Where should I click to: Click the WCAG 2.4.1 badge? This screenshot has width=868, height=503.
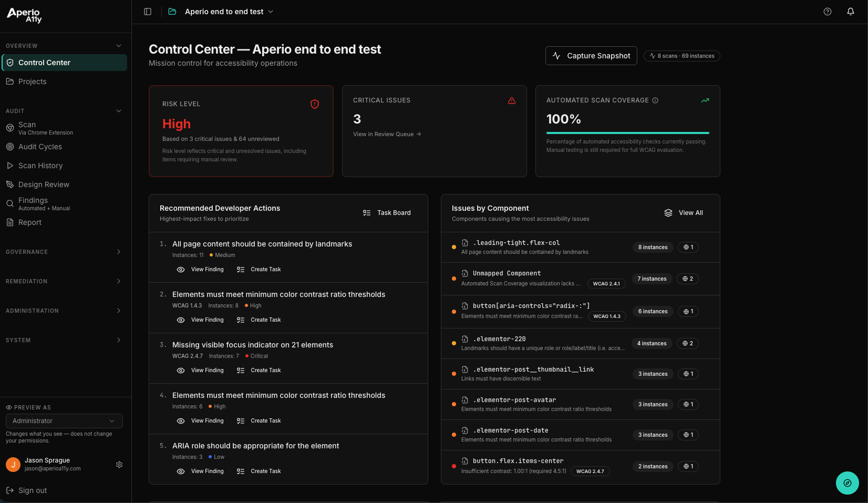click(606, 284)
